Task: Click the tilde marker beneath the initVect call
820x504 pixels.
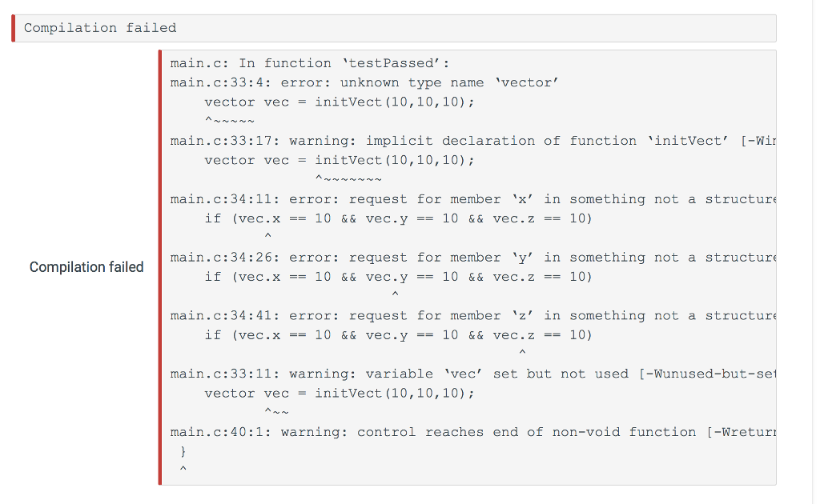Action: coord(348,179)
